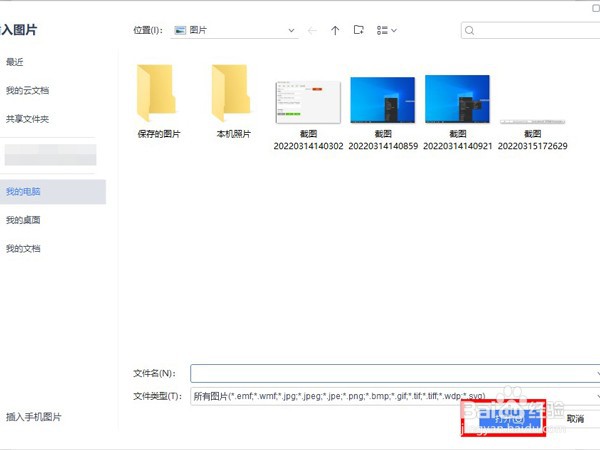Go up one folder level

point(335,30)
